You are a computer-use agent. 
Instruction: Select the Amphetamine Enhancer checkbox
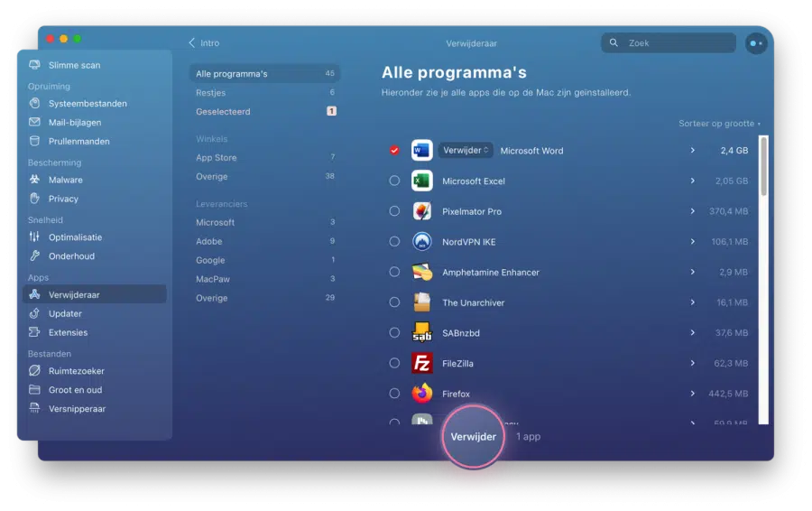point(394,272)
